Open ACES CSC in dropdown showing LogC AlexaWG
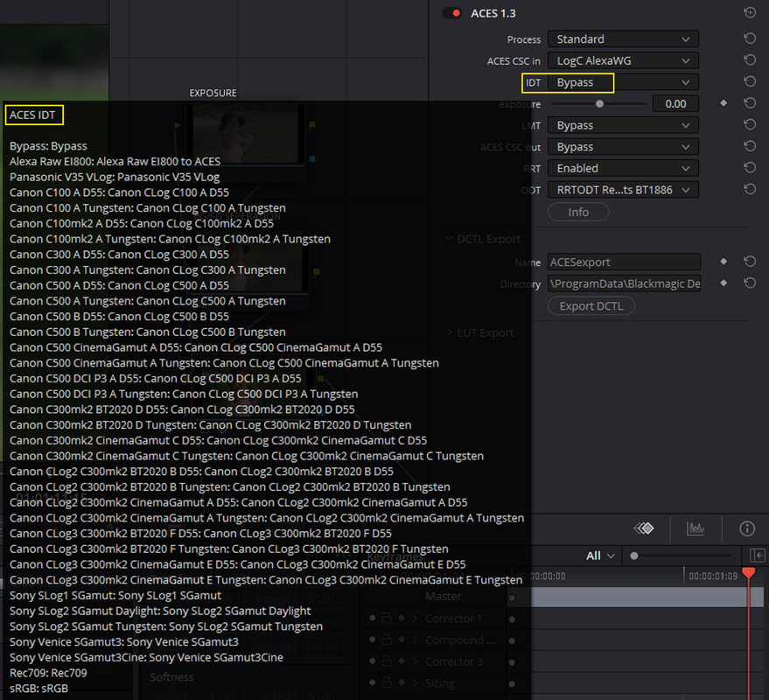 tap(623, 60)
